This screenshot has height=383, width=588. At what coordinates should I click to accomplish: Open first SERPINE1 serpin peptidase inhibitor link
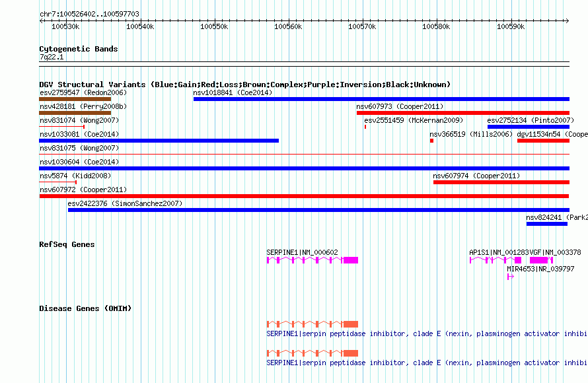coord(427,333)
